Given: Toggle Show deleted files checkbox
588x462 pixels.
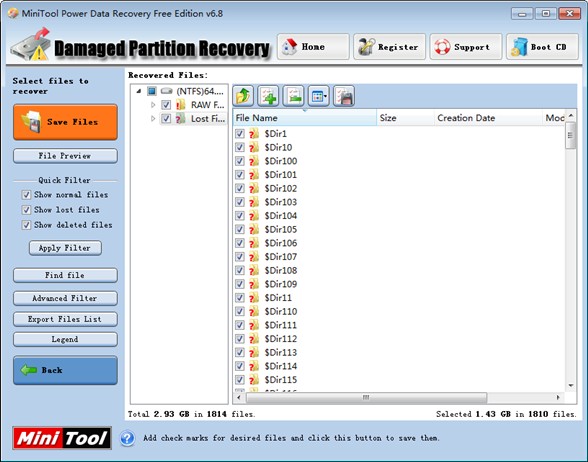Looking at the screenshot, I should [x=26, y=225].
